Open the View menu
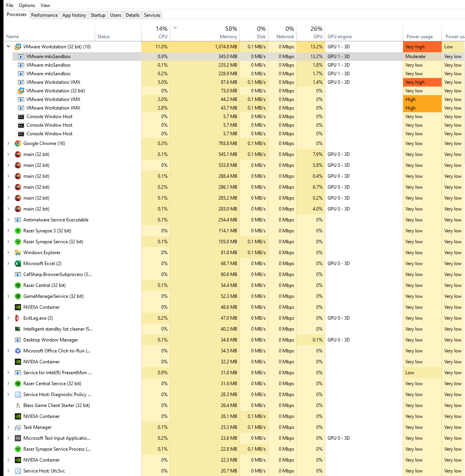The image size is (465, 476). tap(46, 5)
